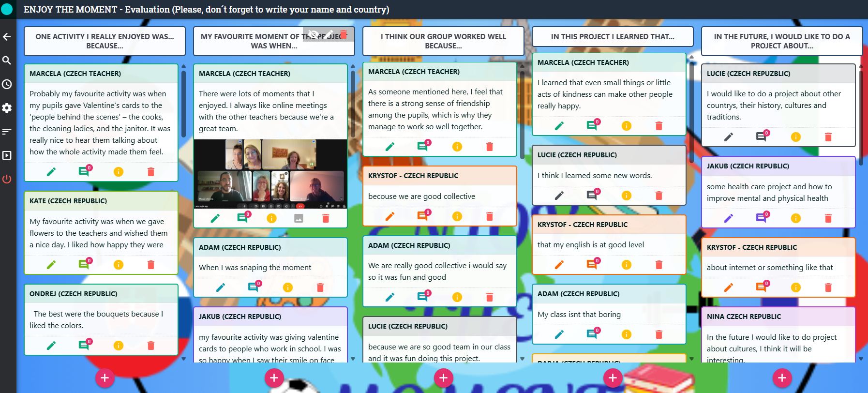Click the down arrow under the last column
The height and width of the screenshot is (393, 868).
click(x=861, y=359)
